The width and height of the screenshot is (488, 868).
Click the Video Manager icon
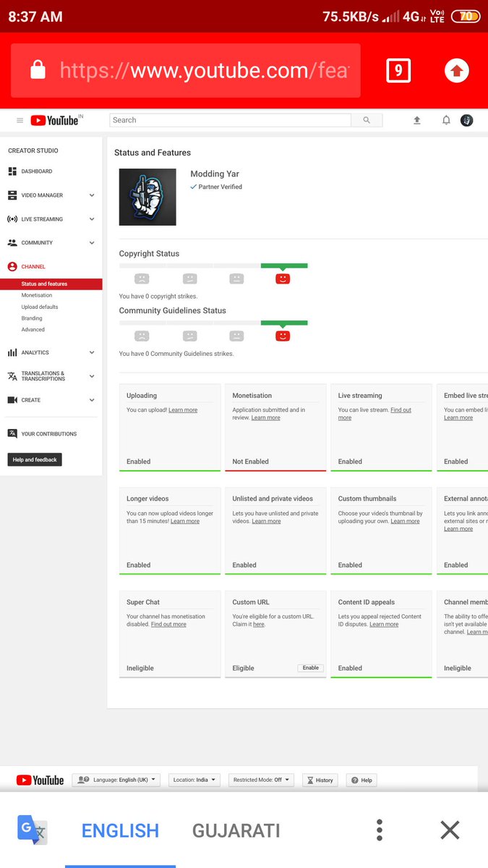pos(12,195)
